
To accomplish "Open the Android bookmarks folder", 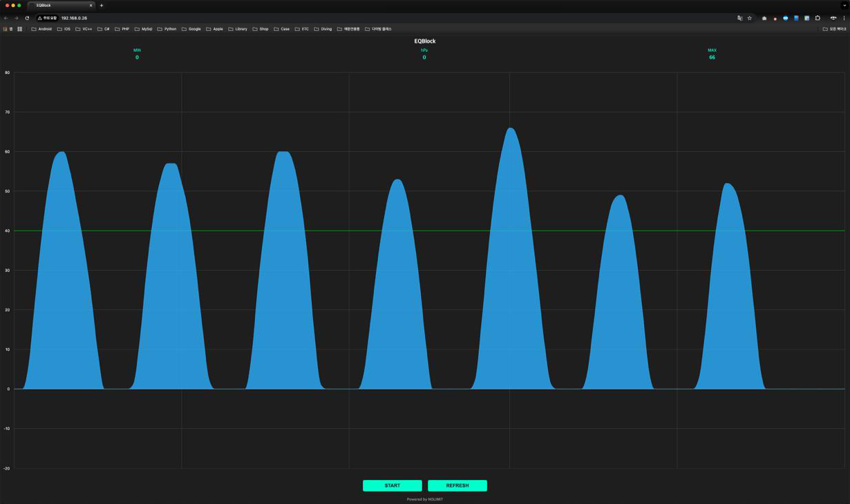I will pyautogui.click(x=41, y=29).
